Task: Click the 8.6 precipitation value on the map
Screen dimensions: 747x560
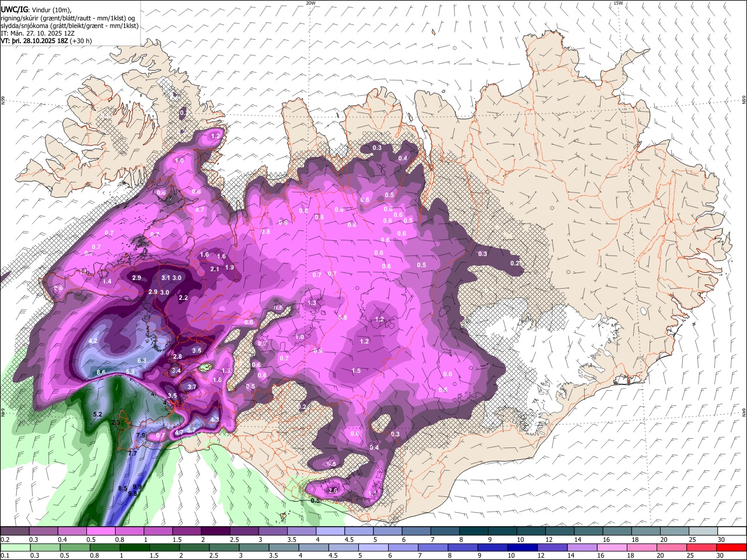Action: [101, 372]
